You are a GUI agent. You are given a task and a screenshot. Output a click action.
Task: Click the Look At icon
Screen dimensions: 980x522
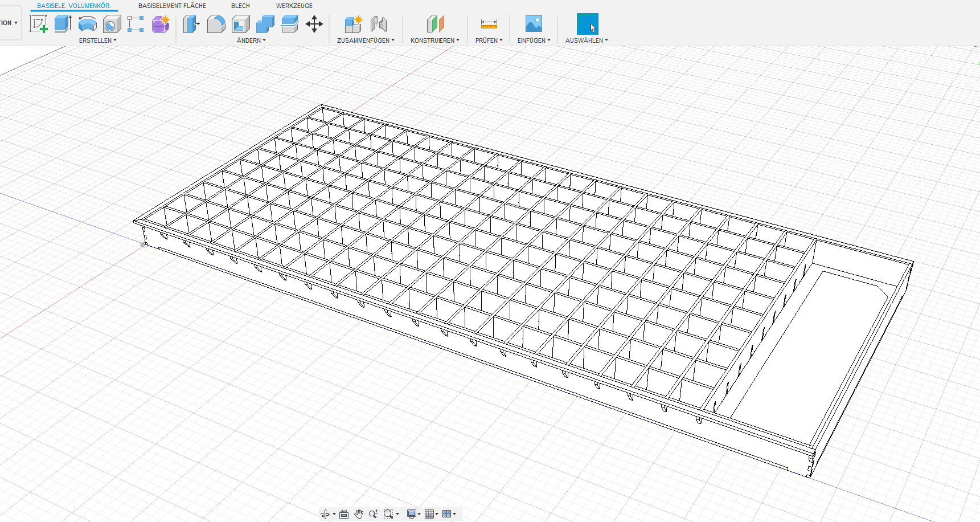tap(344, 514)
